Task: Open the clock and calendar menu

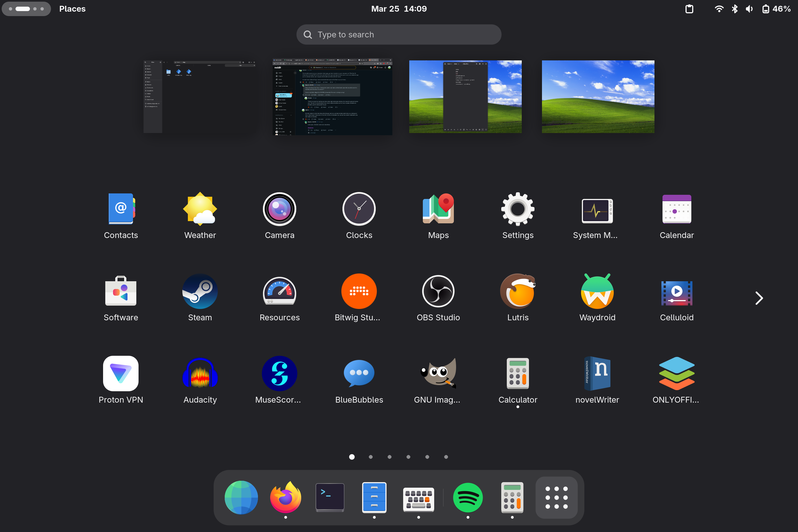Action: point(399,9)
